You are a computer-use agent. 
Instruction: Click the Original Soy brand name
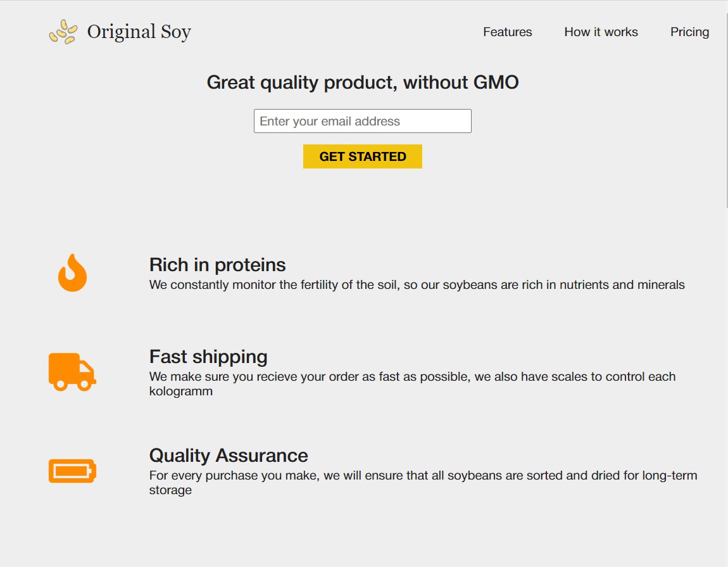139,32
